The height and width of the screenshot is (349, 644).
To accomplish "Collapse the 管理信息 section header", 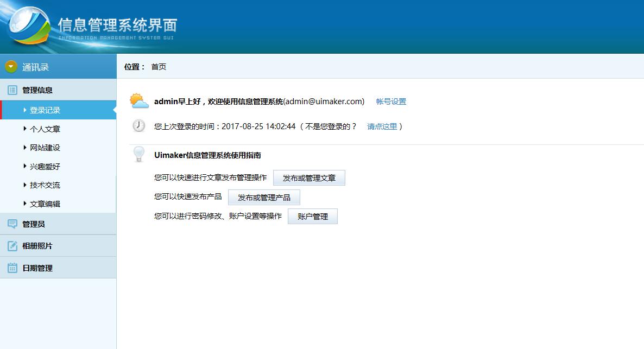I will click(x=37, y=90).
